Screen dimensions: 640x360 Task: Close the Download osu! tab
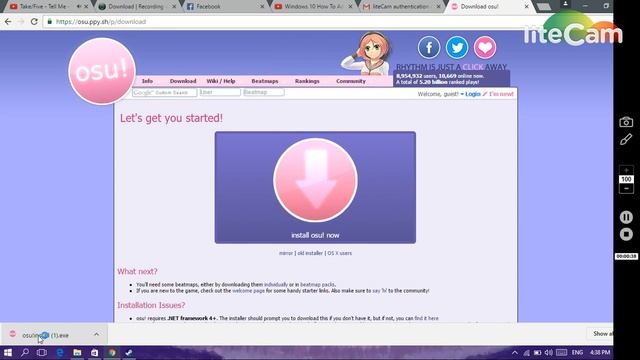tap(527, 7)
